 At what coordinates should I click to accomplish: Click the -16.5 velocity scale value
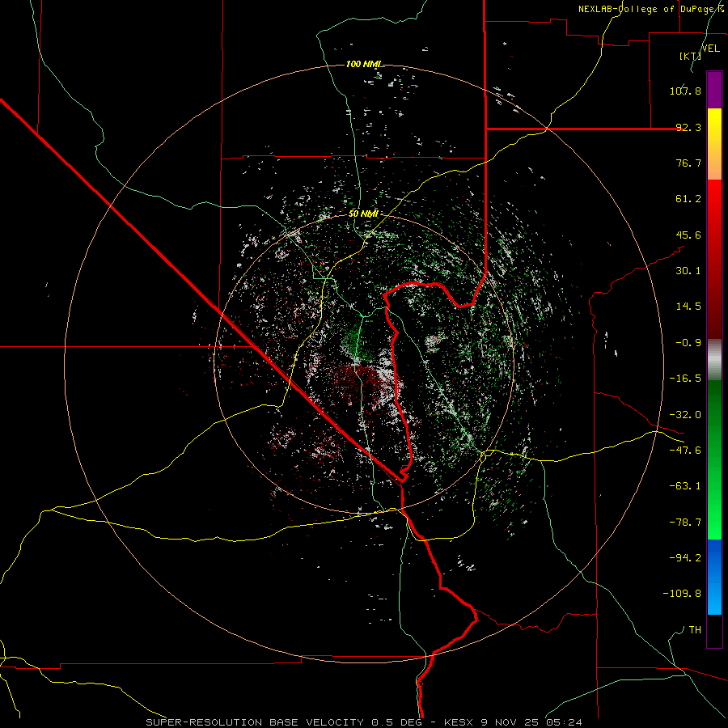click(x=685, y=379)
